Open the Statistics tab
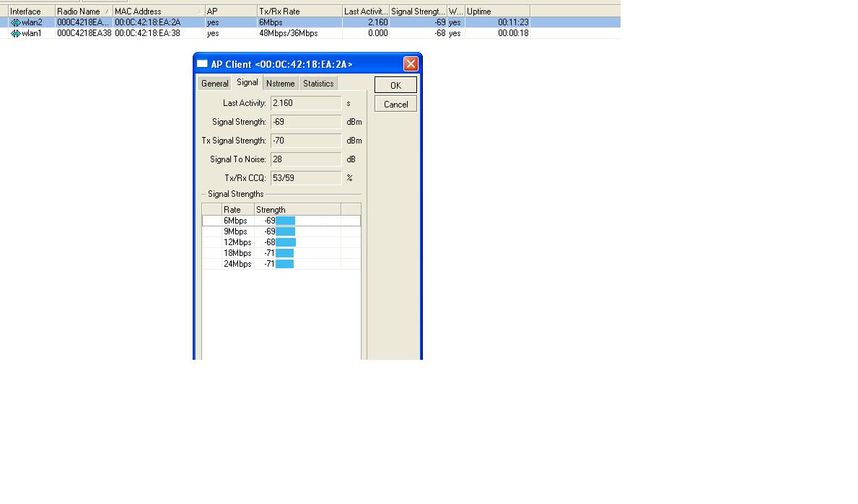Image resolution: width=858 pixels, height=504 pixels. coord(318,84)
